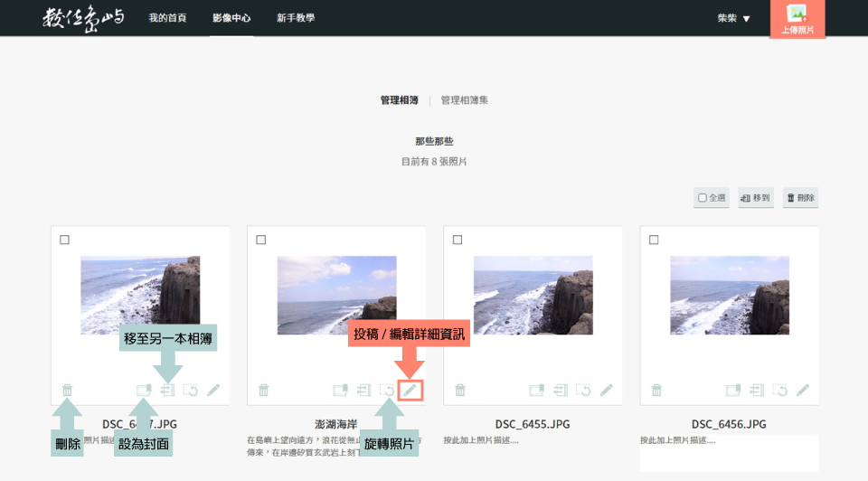Viewport: 868px width, 481px height.
Task: Click the pencil edit icon under DSC_6456.JPG
Action: coord(803,390)
